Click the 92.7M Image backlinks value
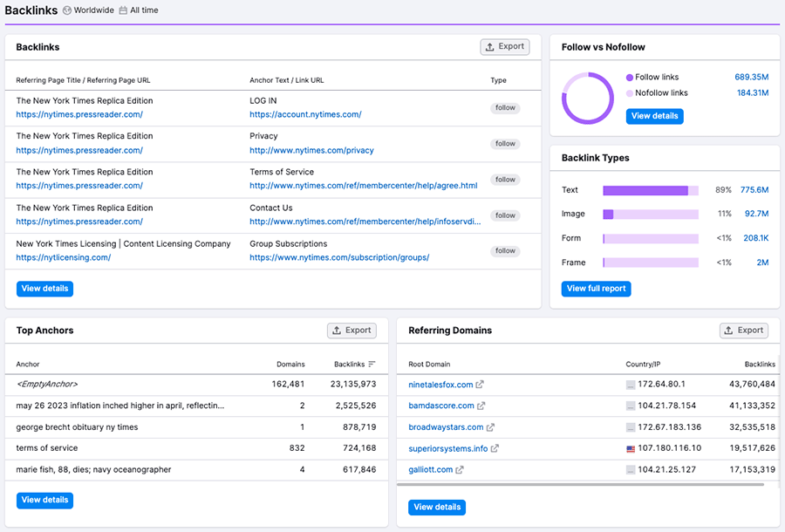Screen dimensions: 785x532 pyautogui.click(x=756, y=214)
